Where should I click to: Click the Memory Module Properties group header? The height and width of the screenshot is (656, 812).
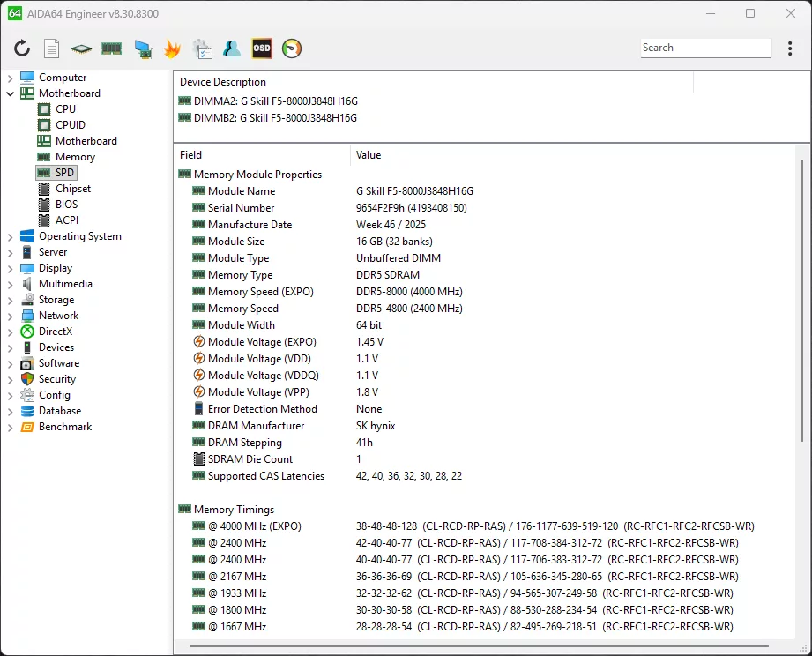pos(250,175)
